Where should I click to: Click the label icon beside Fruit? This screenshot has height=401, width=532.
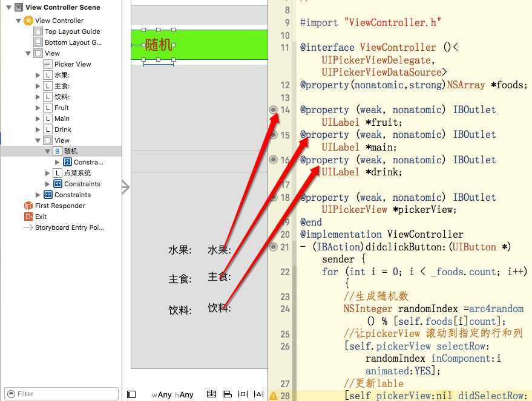click(48, 108)
